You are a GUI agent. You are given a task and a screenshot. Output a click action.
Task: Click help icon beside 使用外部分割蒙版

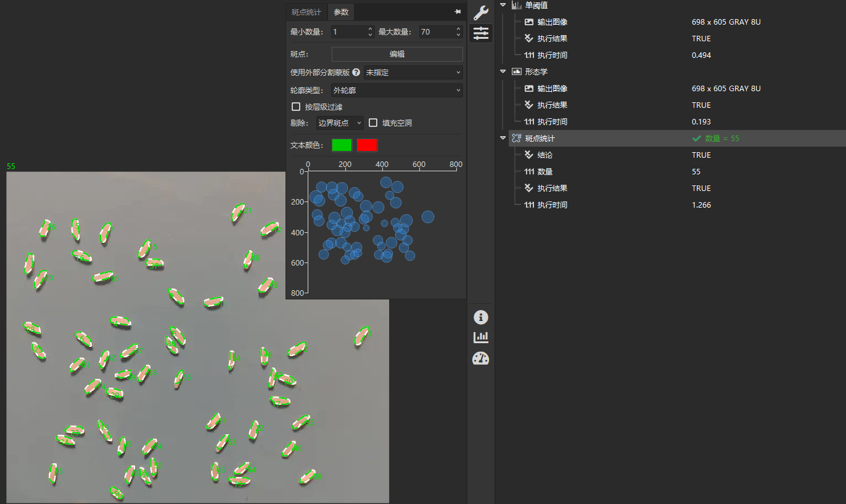(x=356, y=73)
